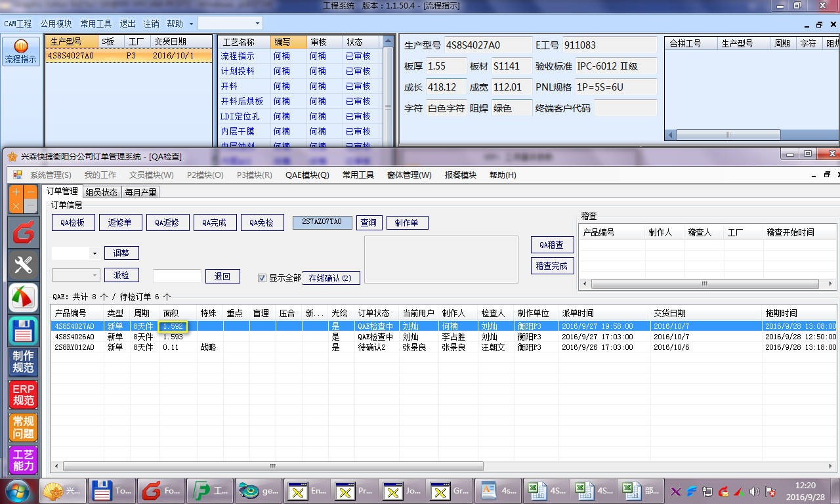Click the 查询 button
840x504 pixels.
coord(369,222)
